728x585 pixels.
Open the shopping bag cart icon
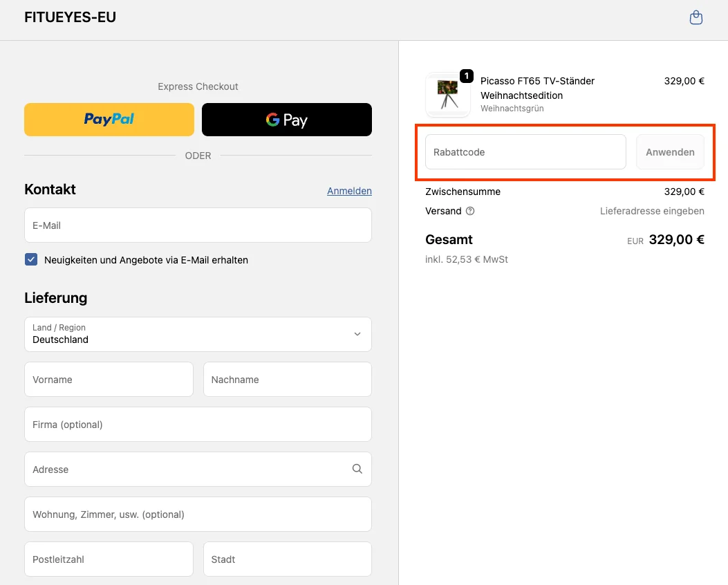tap(696, 18)
